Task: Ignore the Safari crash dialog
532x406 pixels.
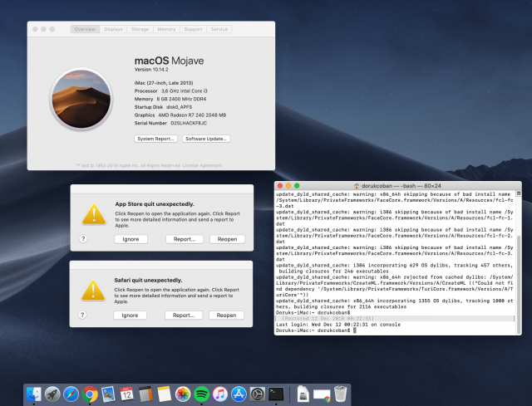Action: (129, 315)
